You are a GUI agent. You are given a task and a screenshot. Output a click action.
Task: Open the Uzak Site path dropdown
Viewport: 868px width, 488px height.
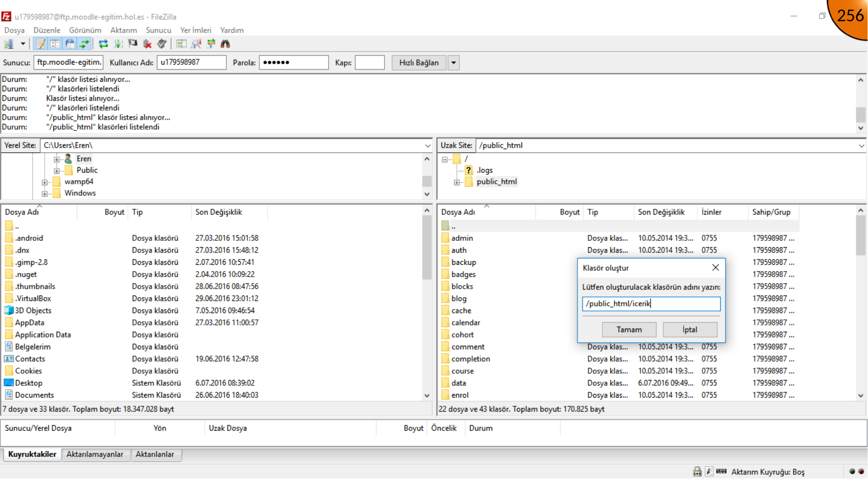coord(861,145)
